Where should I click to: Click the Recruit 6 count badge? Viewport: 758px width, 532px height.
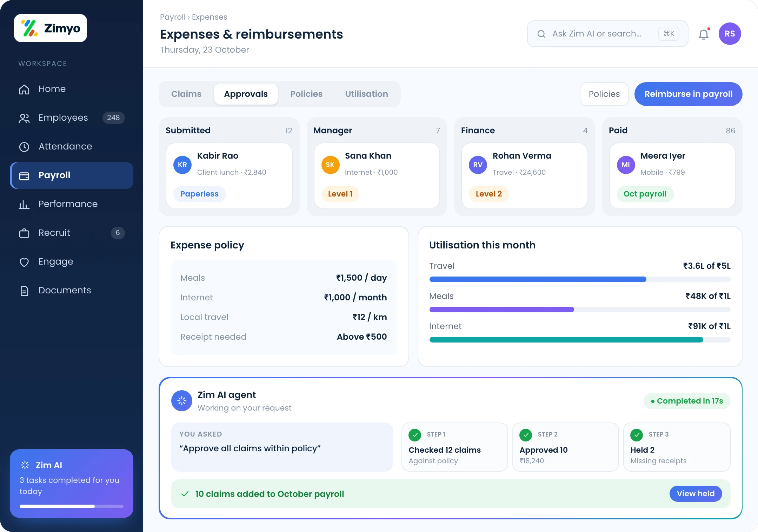(x=118, y=233)
